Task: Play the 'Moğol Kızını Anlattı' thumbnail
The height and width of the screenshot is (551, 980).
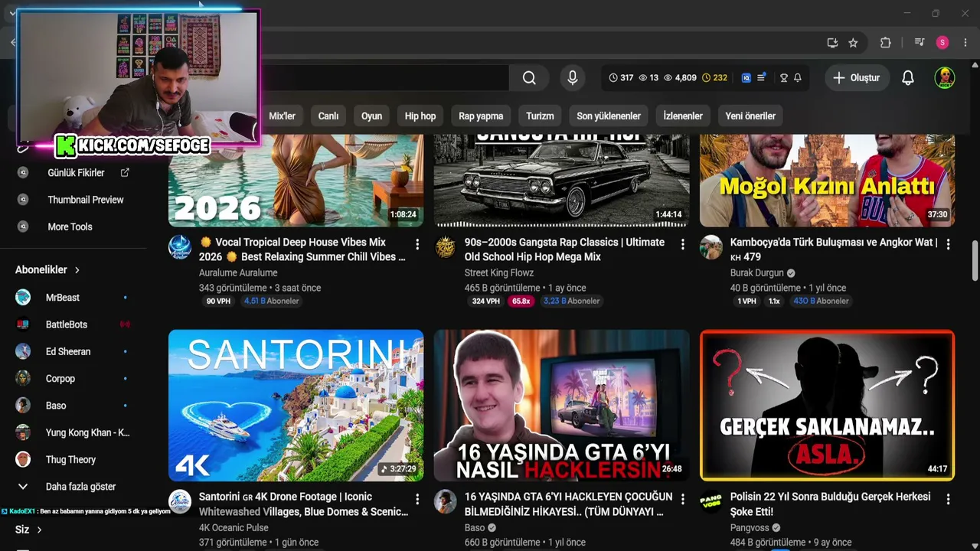Action: (827, 181)
